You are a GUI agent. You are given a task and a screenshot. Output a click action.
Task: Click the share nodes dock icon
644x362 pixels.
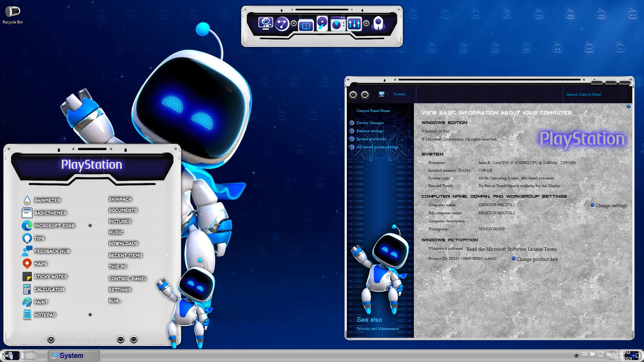click(282, 23)
